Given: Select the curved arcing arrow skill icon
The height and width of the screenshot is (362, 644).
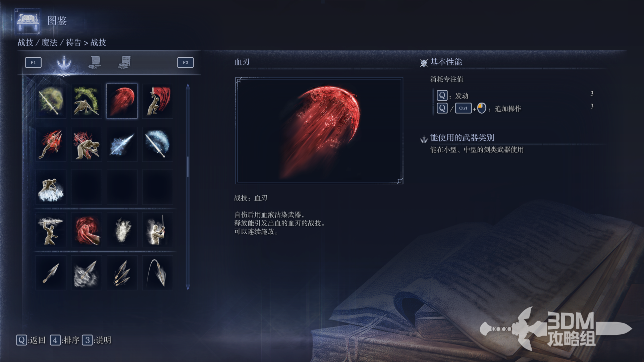Looking at the screenshot, I should tap(157, 273).
